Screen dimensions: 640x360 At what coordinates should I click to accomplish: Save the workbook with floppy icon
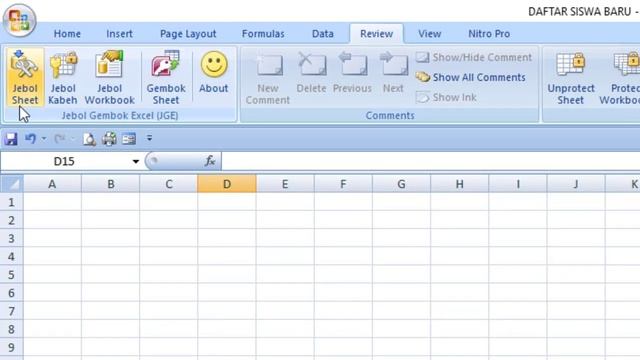(x=11, y=139)
